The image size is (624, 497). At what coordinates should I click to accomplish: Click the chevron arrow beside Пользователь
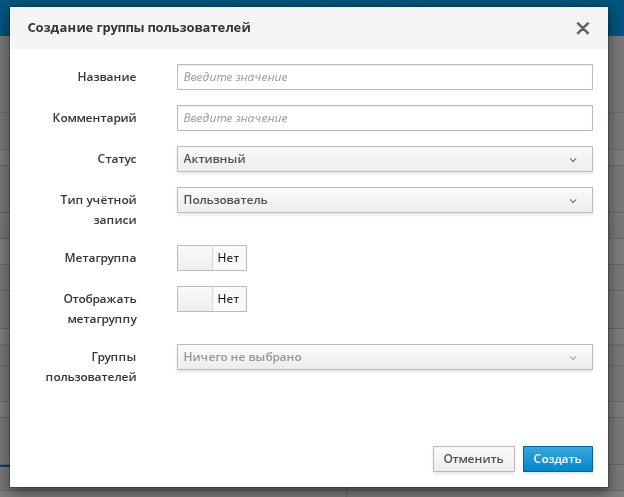573,200
